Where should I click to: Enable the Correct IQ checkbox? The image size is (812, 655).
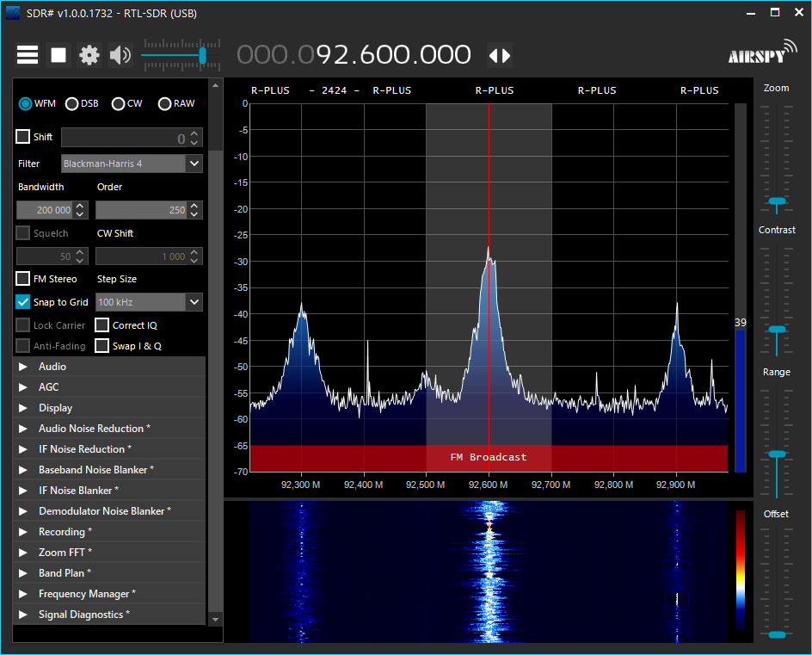click(x=102, y=324)
